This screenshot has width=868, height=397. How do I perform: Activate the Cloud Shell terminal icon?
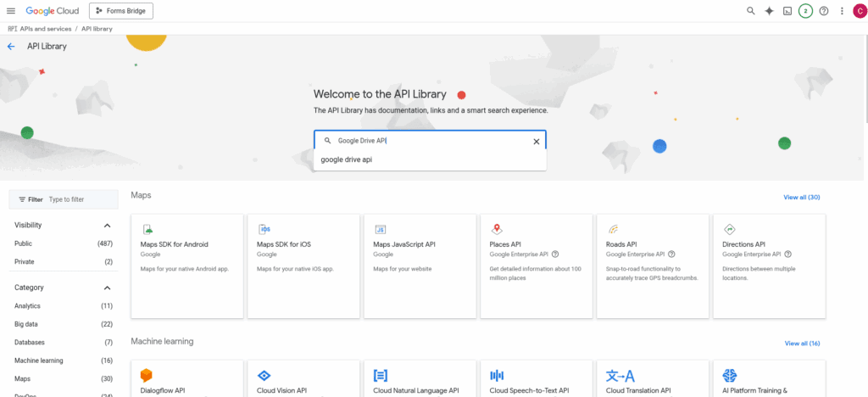pyautogui.click(x=787, y=11)
